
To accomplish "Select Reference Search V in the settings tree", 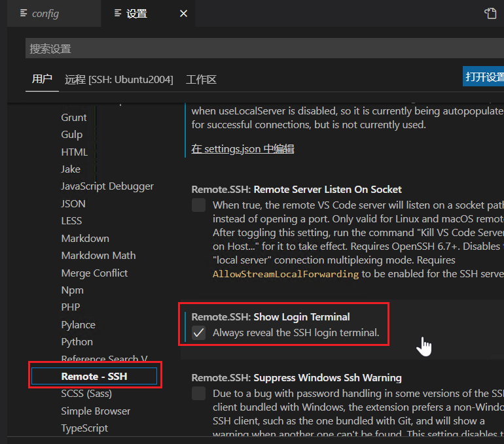I will 104,358.
